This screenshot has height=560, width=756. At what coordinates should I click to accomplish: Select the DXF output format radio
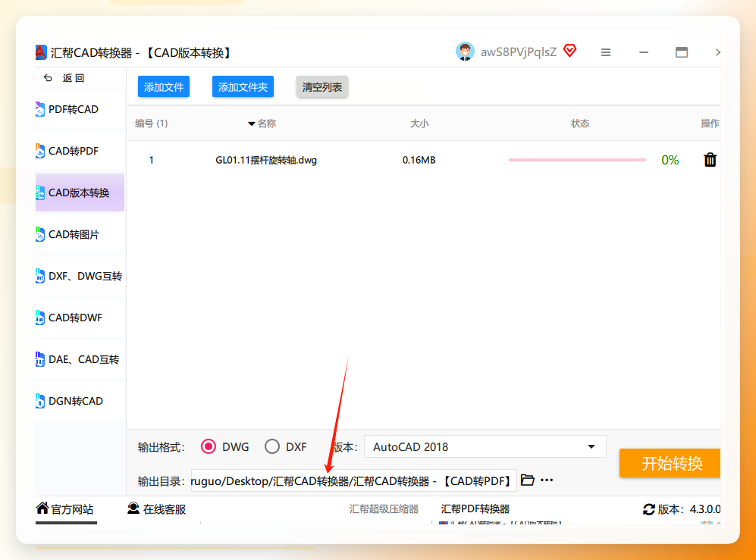click(272, 447)
